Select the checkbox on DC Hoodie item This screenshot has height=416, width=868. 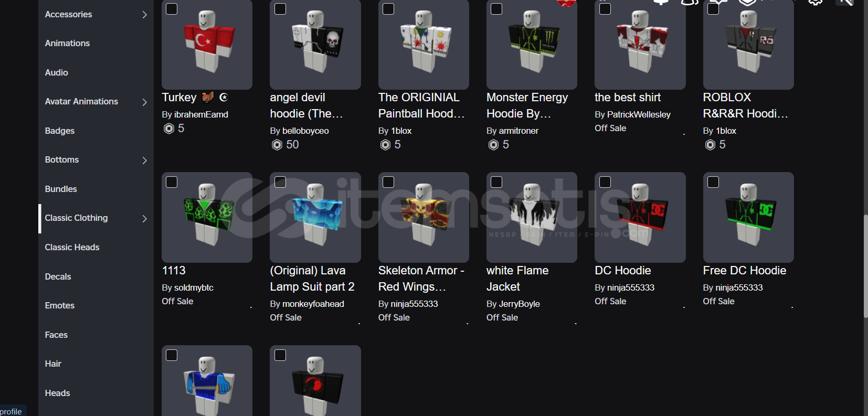pos(605,182)
